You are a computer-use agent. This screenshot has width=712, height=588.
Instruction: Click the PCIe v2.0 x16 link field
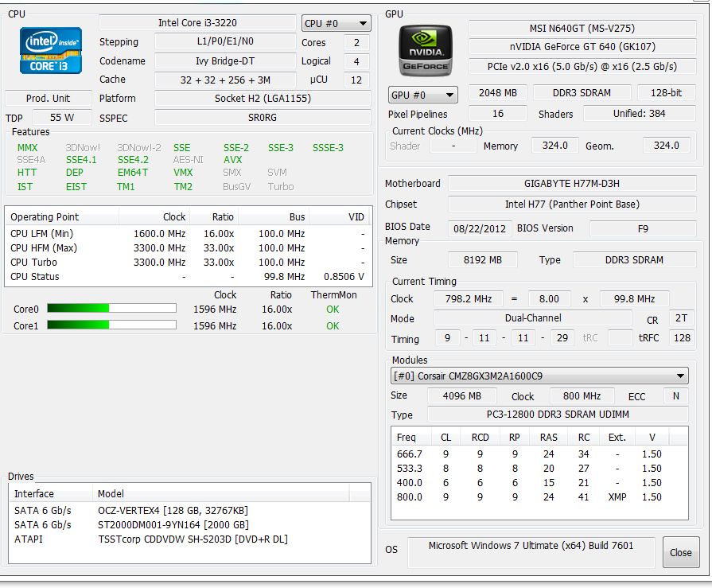pyautogui.click(x=582, y=66)
